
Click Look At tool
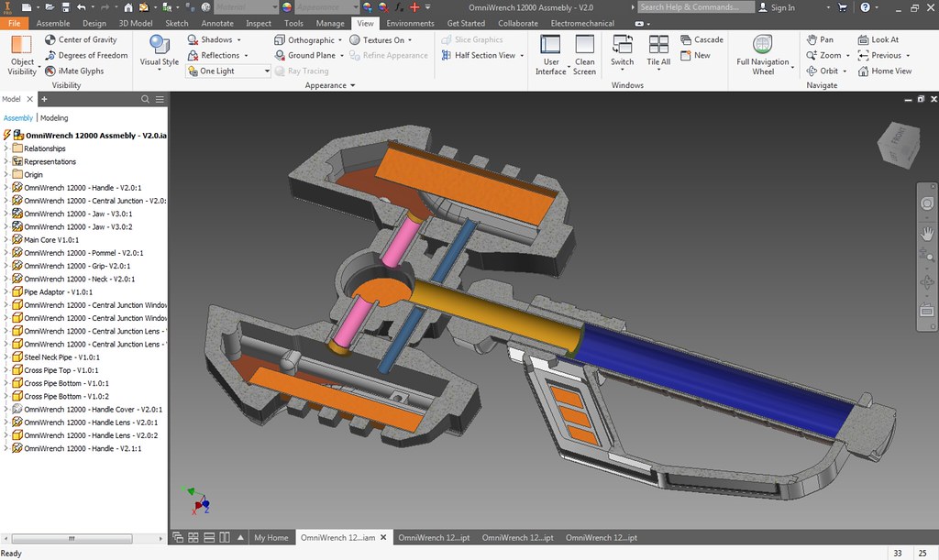[x=878, y=39]
